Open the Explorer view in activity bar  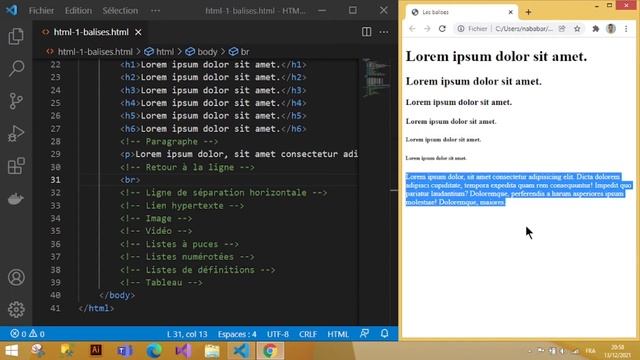(x=16, y=37)
